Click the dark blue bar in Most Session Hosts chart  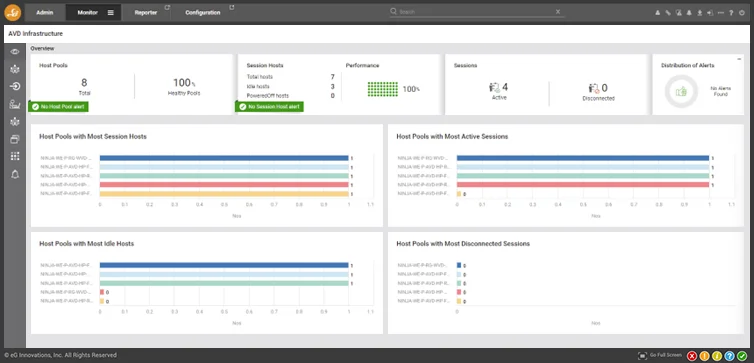[224, 158]
